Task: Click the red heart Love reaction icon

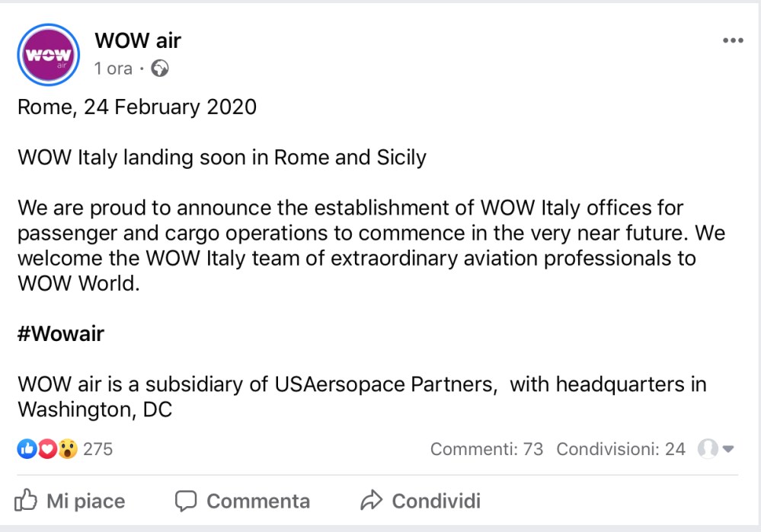Action: [x=47, y=449]
